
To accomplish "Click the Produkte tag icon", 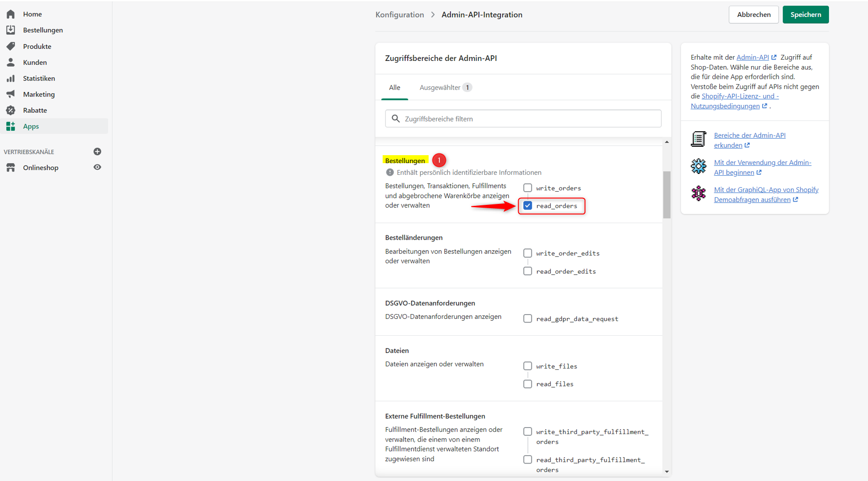I will [x=11, y=46].
